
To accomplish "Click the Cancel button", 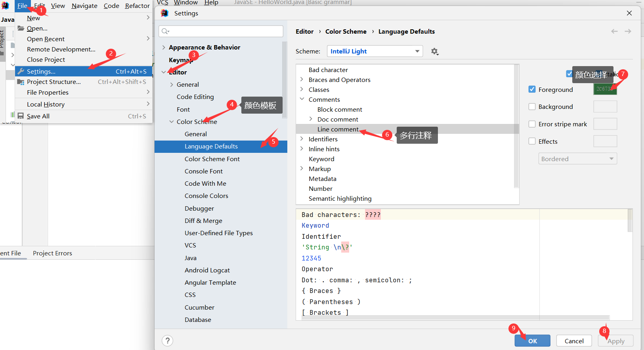I will (x=574, y=341).
